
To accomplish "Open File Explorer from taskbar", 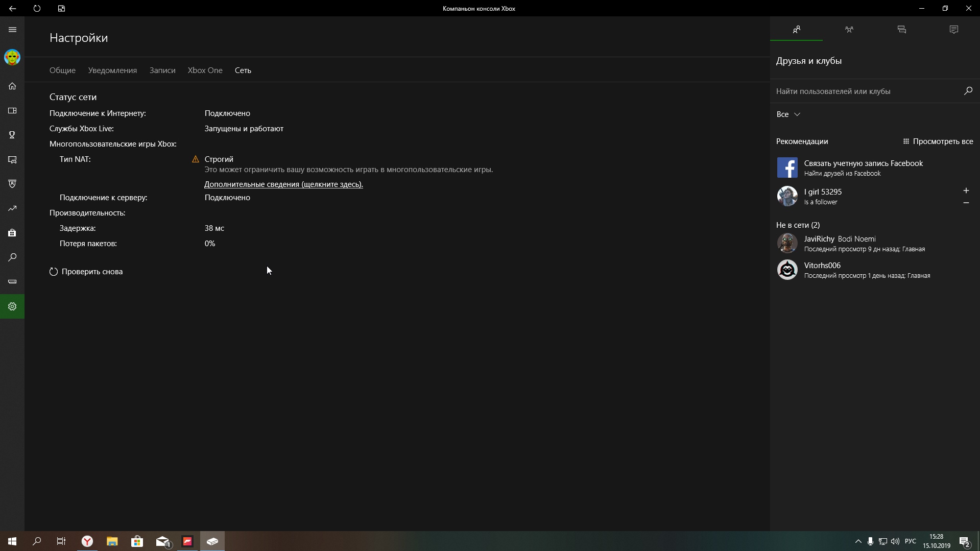I will (112, 541).
